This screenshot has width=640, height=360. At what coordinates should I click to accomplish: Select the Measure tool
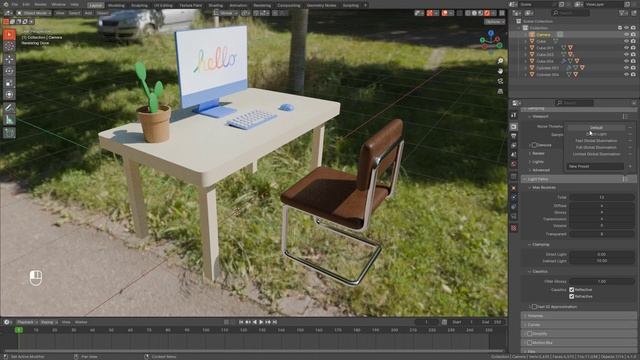pyautogui.click(x=9, y=120)
